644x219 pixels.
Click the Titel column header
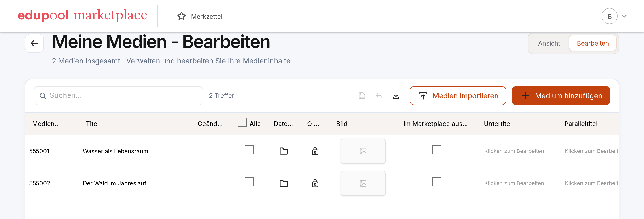(92, 124)
